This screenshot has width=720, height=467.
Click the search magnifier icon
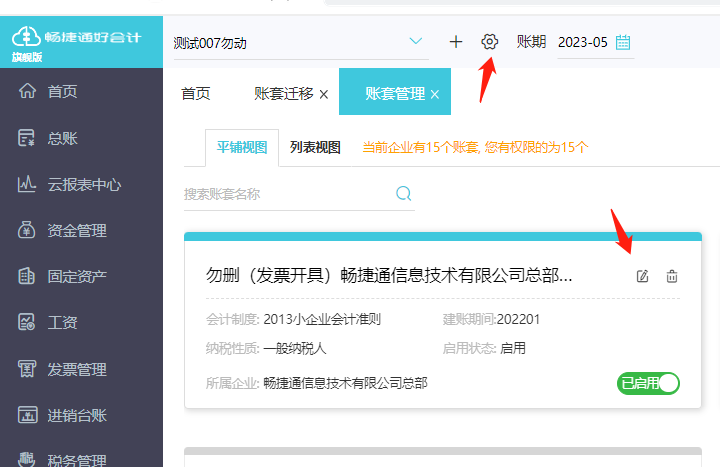[x=404, y=193]
